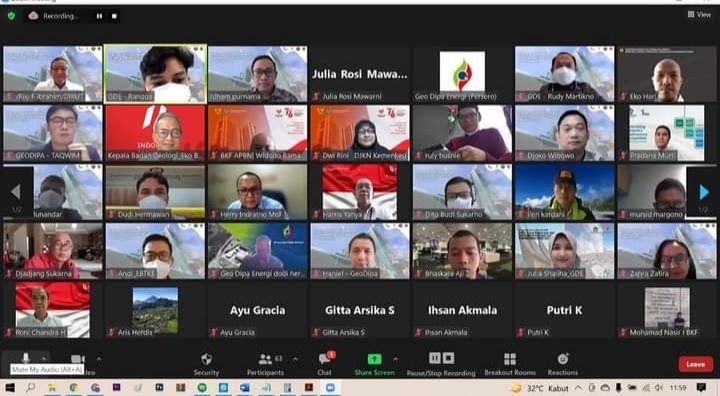Open the Participants panel
Viewport: 720px width, 396px height.
pyautogui.click(x=265, y=363)
